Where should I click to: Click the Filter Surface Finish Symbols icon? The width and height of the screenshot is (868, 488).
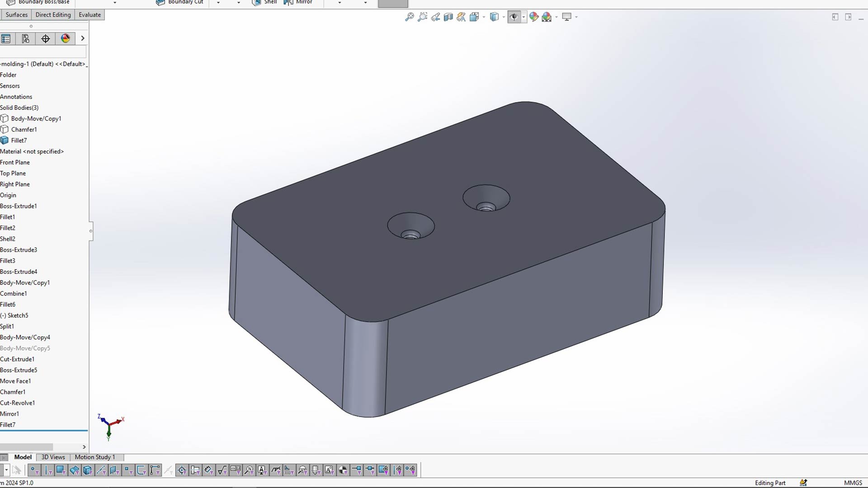coord(222,470)
